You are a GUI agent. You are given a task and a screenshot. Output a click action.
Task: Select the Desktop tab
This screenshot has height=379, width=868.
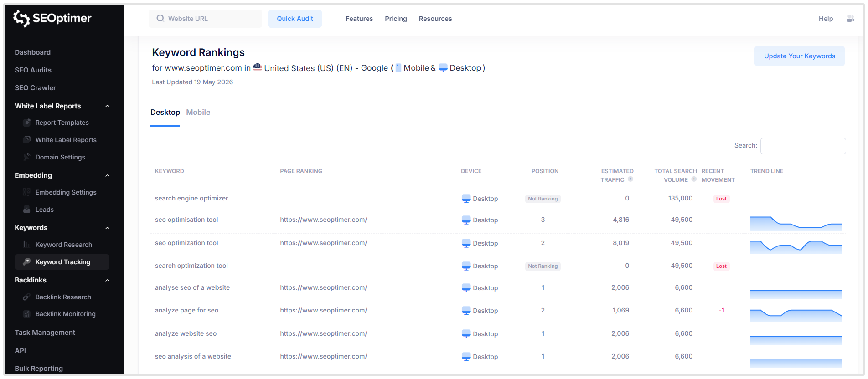pyautogui.click(x=165, y=113)
